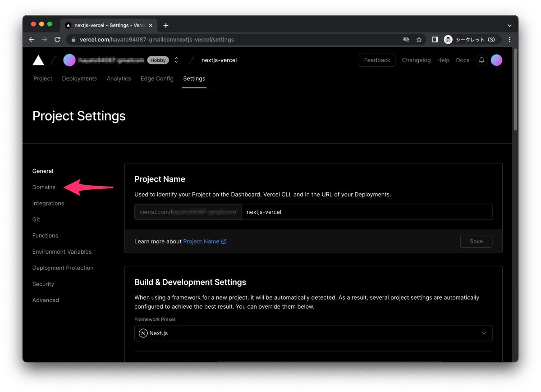541x392 pixels.
Task: Click the Feedback button
Action: click(377, 60)
